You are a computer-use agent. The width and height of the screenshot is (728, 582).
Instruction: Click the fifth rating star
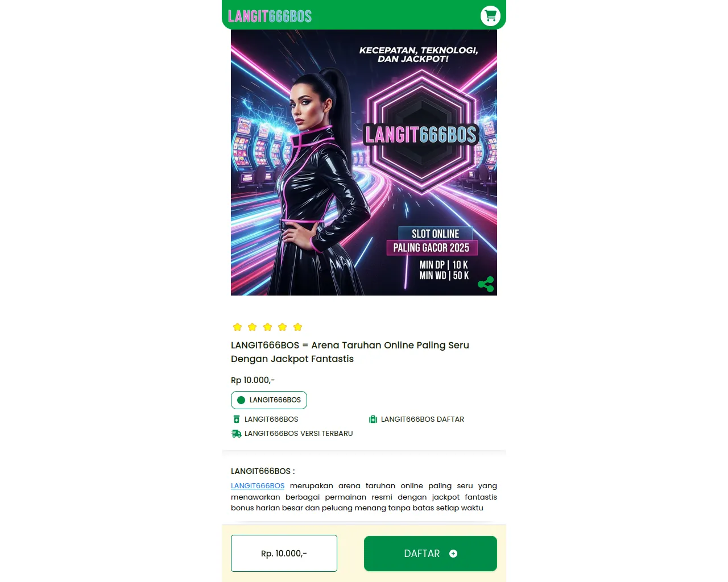[297, 327]
